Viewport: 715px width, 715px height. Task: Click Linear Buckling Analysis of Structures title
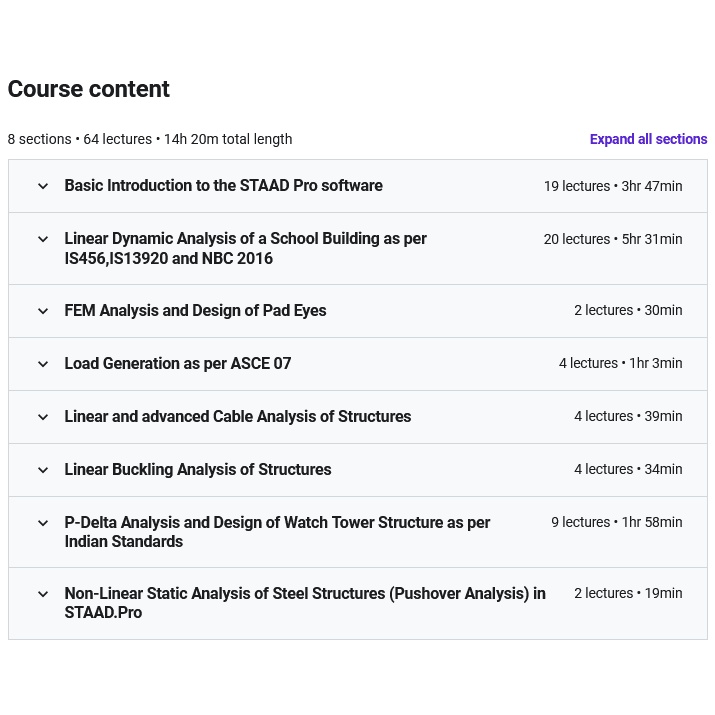click(x=197, y=470)
